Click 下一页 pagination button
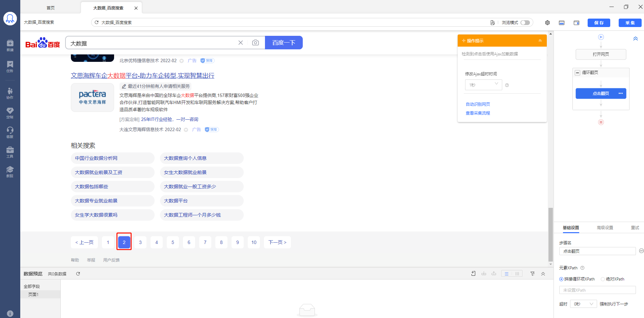This screenshot has height=318, width=644. pyautogui.click(x=277, y=242)
